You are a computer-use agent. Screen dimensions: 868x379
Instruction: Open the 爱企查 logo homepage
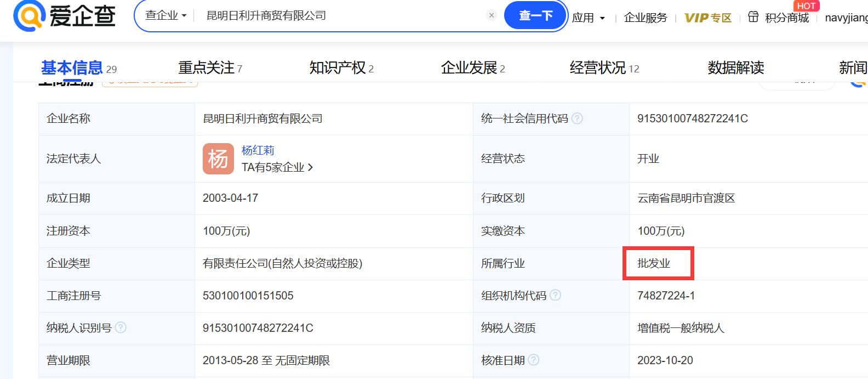coord(65,15)
